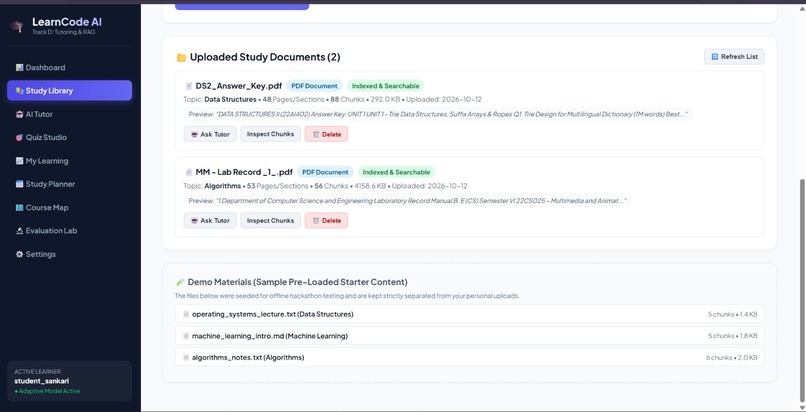The image size is (806, 412).
Task: Click the student_sankari active learner name
Action: (x=42, y=381)
